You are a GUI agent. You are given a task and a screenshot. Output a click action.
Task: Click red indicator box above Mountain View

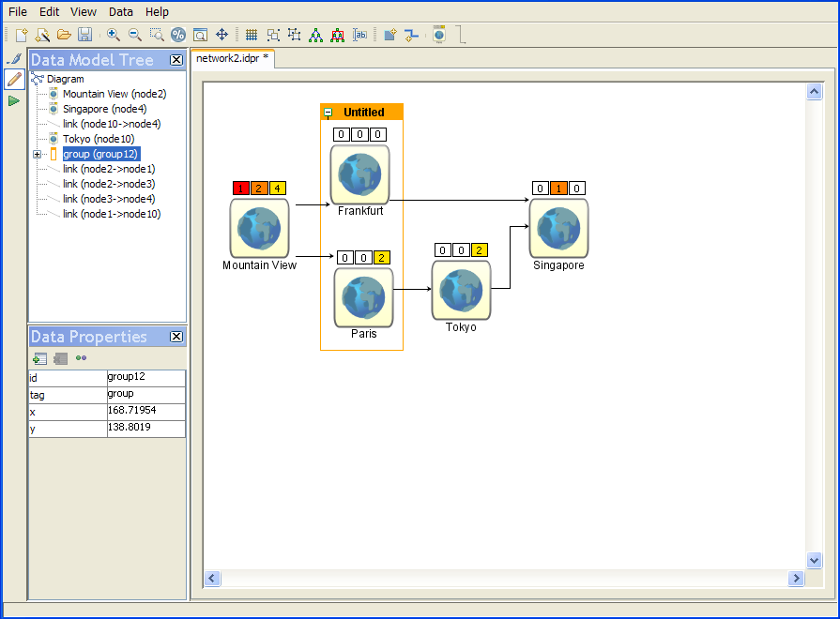point(240,189)
